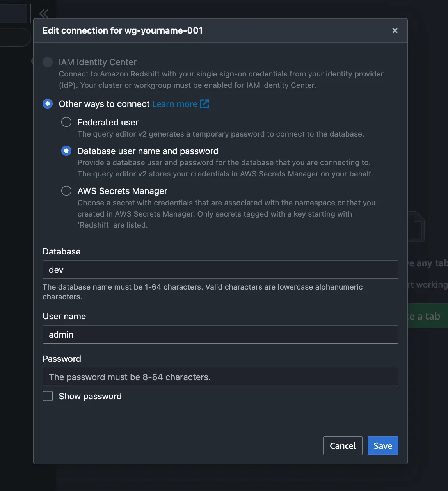The height and width of the screenshot is (491, 448).
Task: Enable the Show password checkbox
Action: click(x=48, y=396)
